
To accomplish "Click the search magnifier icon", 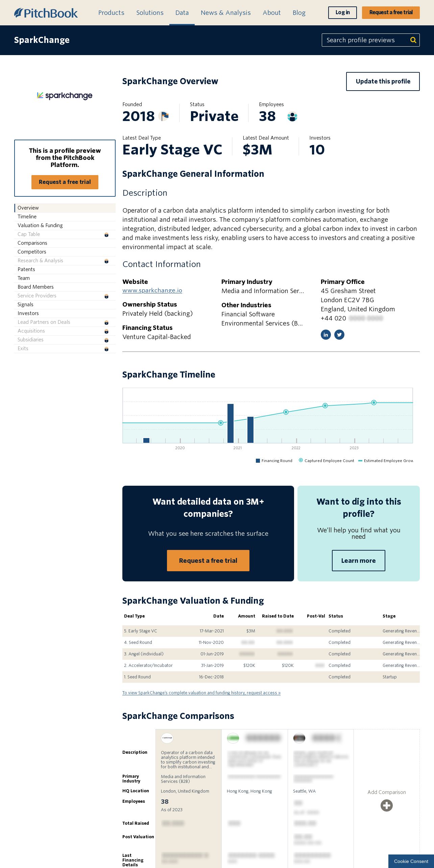I will [x=413, y=40].
